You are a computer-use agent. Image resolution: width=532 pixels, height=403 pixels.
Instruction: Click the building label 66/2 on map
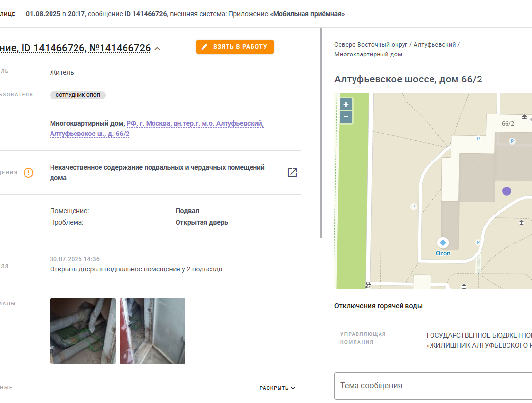[x=507, y=124]
